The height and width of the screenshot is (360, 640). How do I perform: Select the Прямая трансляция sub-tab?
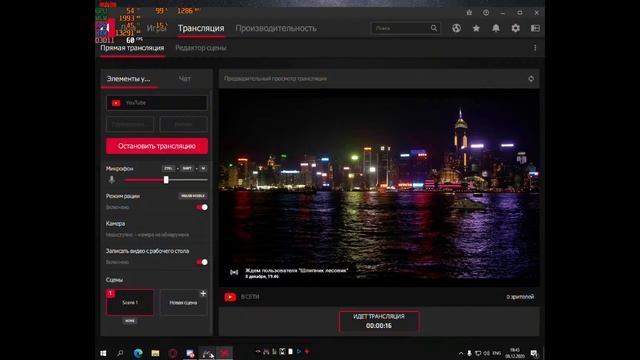click(132, 48)
